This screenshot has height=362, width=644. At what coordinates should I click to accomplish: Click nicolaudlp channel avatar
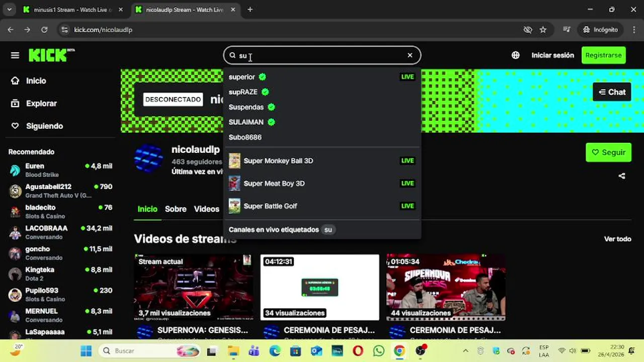pyautogui.click(x=148, y=158)
